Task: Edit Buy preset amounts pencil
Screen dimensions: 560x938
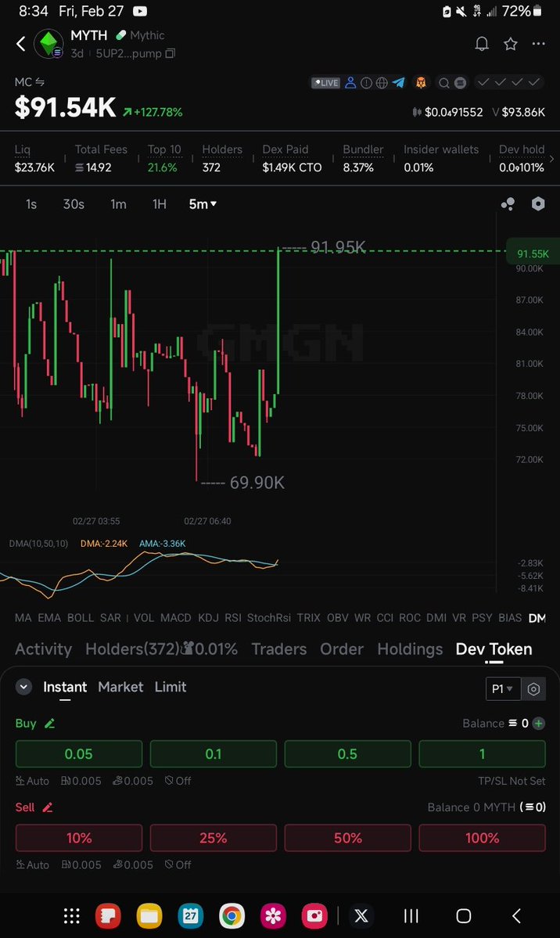Action: coord(49,723)
